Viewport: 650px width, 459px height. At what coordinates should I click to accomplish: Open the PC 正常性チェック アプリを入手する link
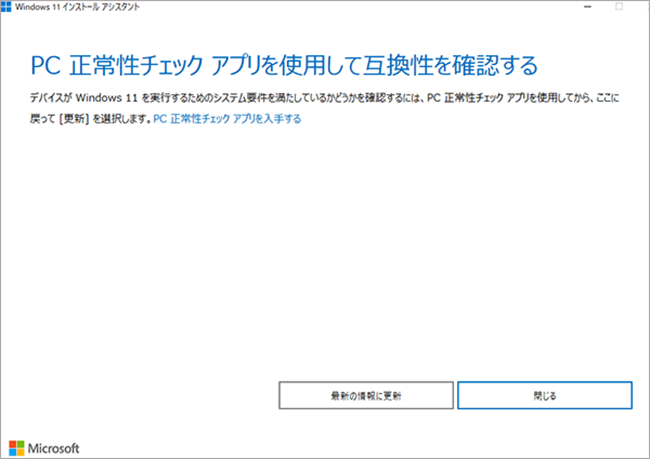227,119
